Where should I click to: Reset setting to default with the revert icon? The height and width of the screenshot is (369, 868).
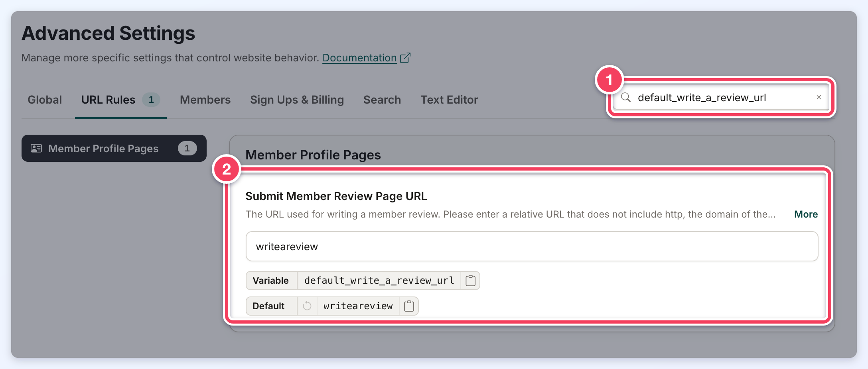[x=307, y=306]
